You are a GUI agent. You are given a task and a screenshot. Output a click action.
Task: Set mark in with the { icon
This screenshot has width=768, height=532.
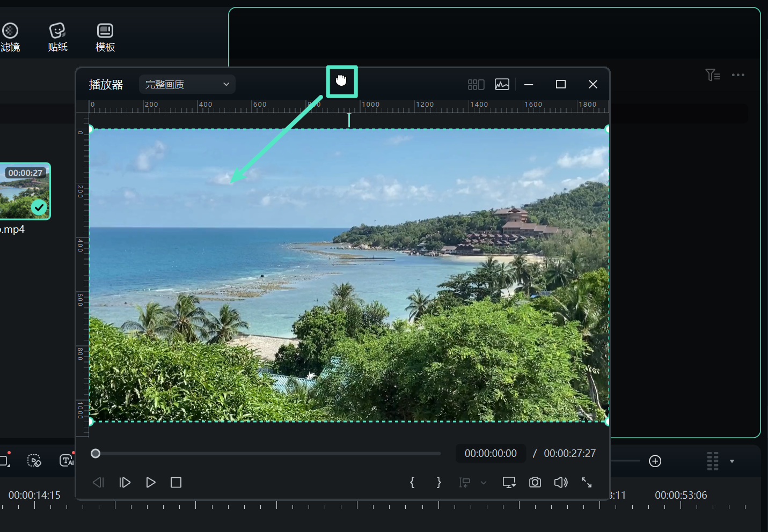pyautogui.click(x=412, y=483)
